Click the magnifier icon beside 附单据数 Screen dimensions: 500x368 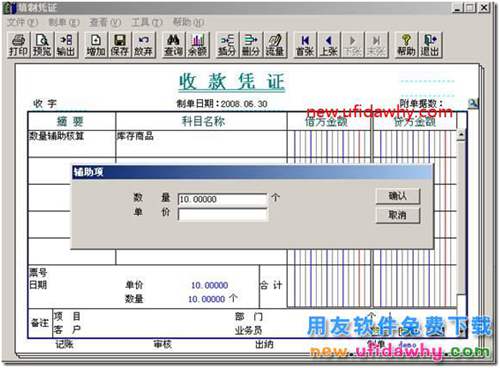click(x=473, y=104)
